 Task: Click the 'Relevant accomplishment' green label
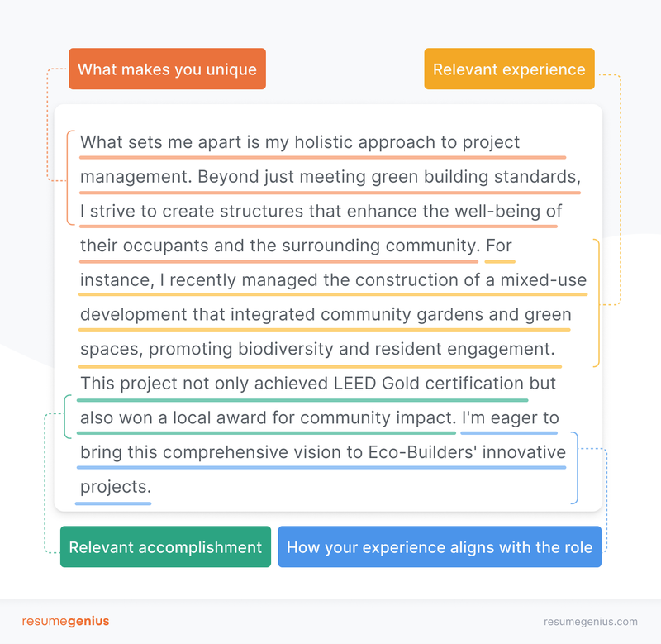165,547
